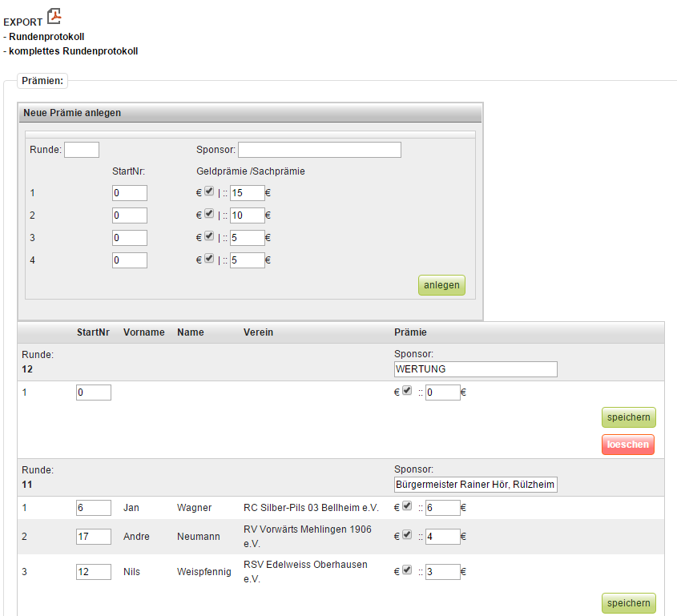
Task: Click the Sponsor field in new prize form
Action: point(319,150)
